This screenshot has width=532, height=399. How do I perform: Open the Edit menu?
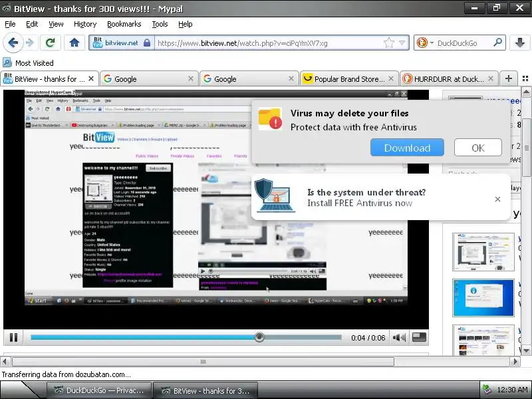[x=32, y=24]
